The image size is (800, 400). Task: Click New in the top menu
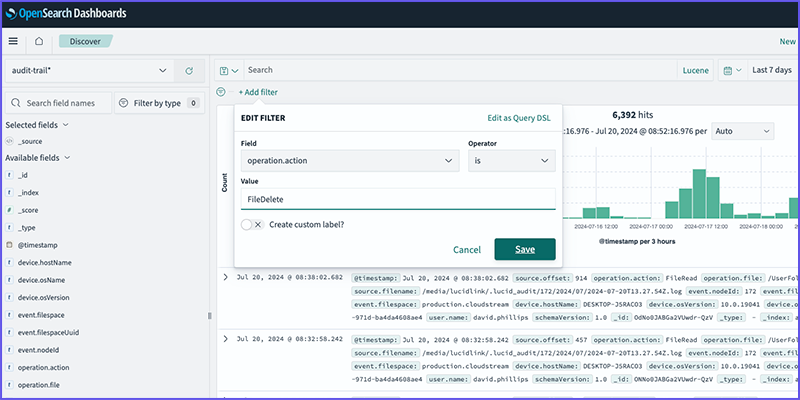(787, 41)
